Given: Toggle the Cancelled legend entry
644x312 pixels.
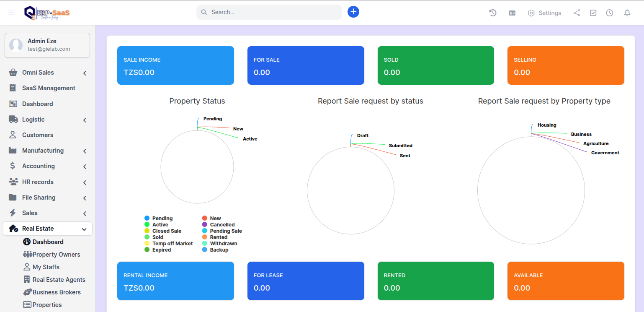Looking at the screenshot, I should 222,225.
